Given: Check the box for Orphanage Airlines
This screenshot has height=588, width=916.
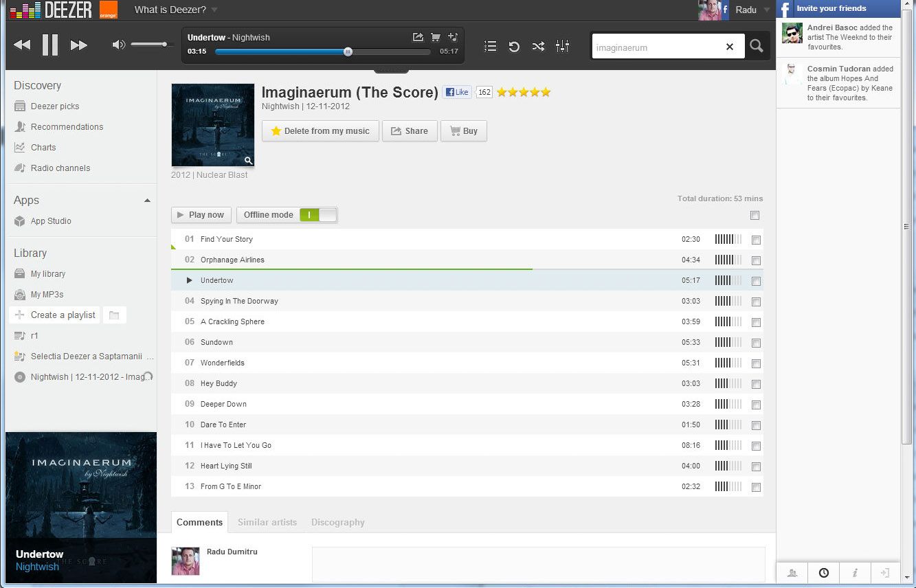Looking at the screenshot, I should pyautogui.click(x=757, y=261).
